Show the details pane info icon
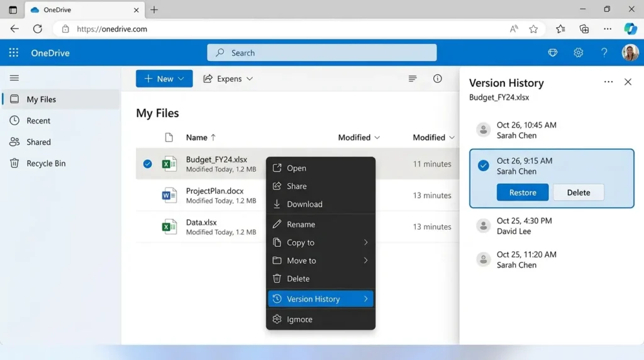 click(438, 79)
